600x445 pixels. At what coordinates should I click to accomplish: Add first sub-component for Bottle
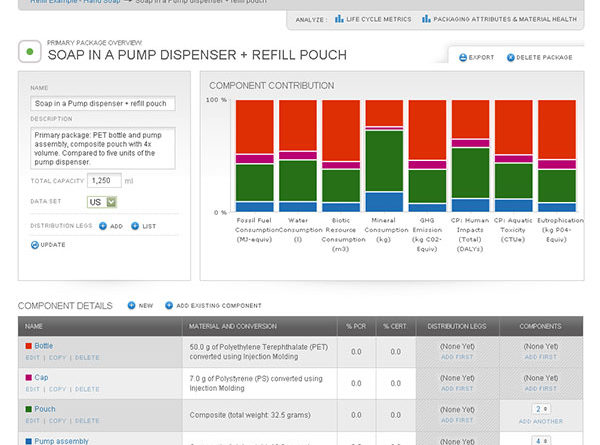point(540,357)
